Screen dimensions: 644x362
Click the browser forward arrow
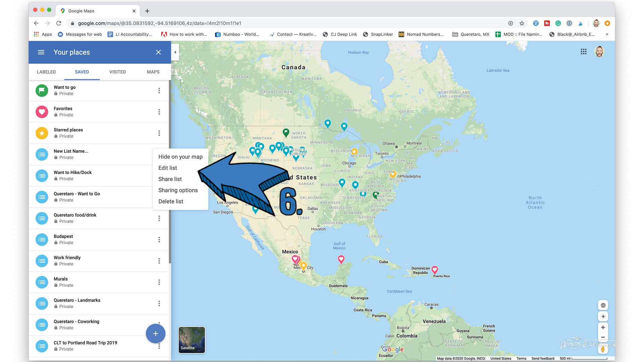(47, 23)
